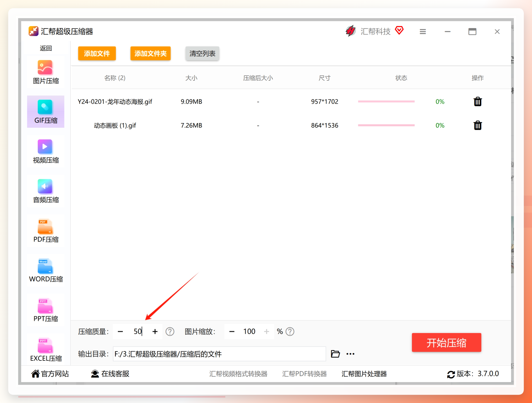532x403 pixels.
Task: Select file 动态画板 (1).gif
Action: (115, 125)
